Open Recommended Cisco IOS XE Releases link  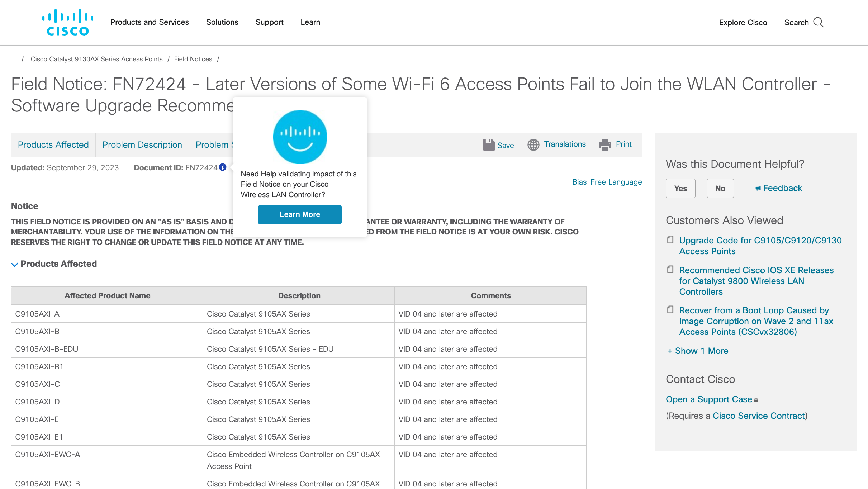757,281
